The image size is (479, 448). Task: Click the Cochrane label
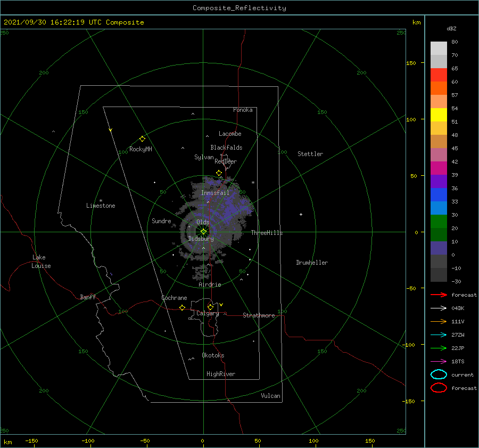tap(174, 298)
